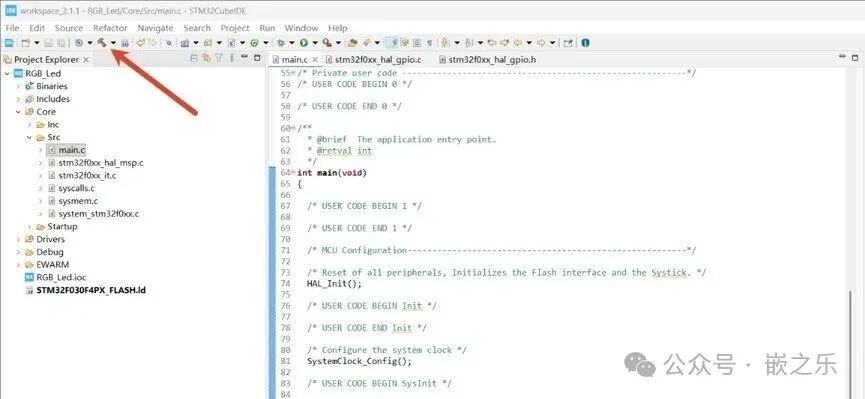Open the View Menu dots in Project Explorer
The width and height of the screenshot is (865, 399).
[231, 58]
